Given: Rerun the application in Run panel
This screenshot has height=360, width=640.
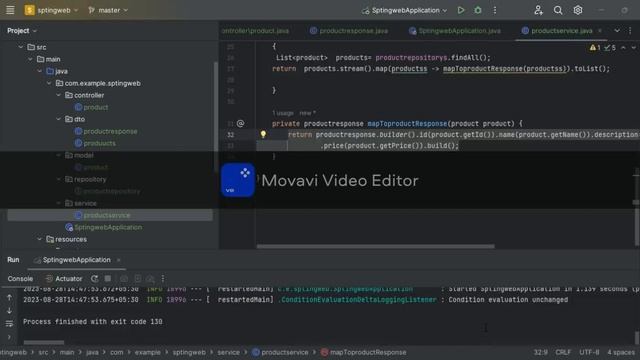Looking at the screenshot, I should pyautogui.click(x=94, y=278).
